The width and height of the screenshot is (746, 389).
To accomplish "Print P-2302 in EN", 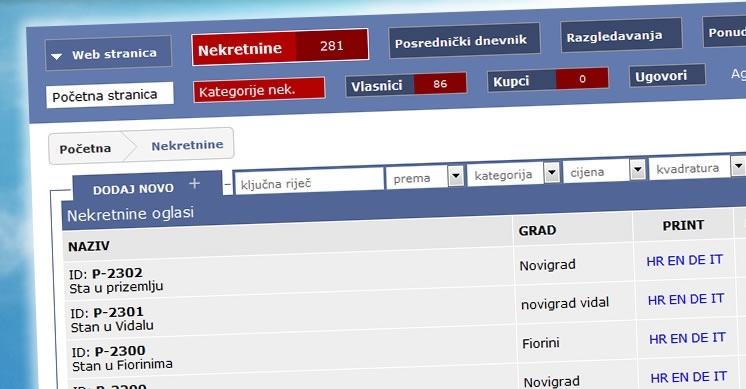I will (676, 261).
